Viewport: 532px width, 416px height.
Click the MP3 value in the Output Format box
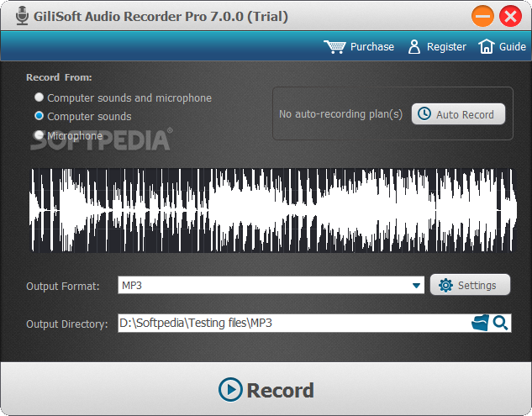coord(132,286)
